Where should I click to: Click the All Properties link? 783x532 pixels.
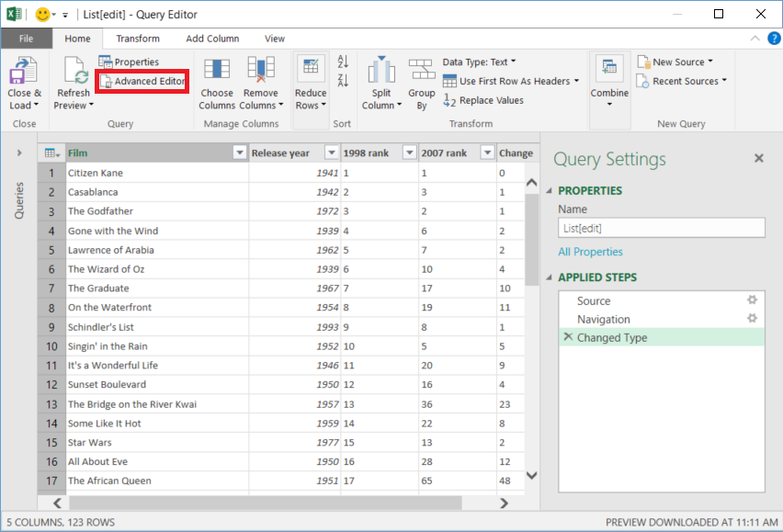coord(590,251)
